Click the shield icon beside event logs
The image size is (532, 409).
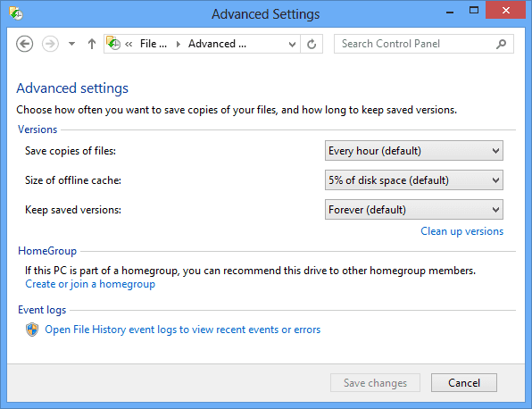[32, 330]
